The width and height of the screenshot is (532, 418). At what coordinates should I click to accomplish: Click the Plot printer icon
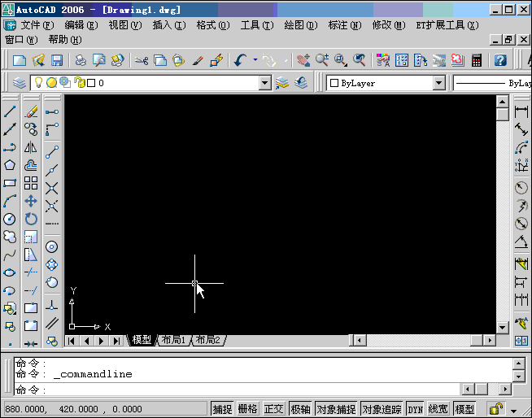click(x=81, y=60)
